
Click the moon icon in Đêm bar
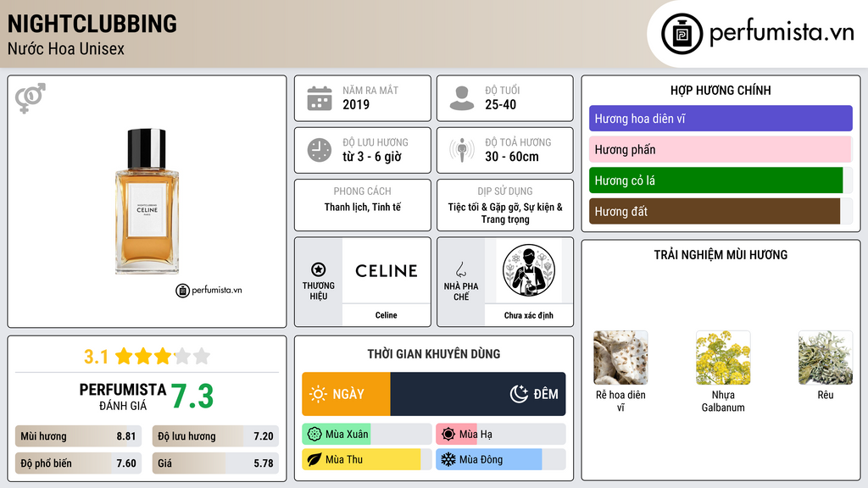pyautogui.click(x=519, y=394)
